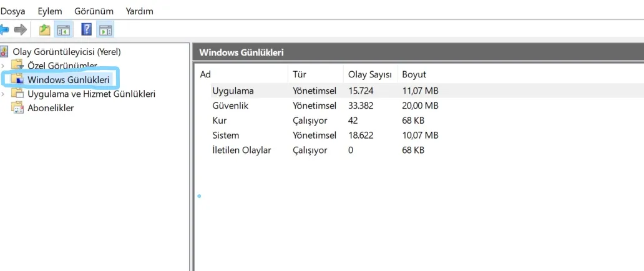Select Özel Görünümler in the tree
The image size is (644, 271).
[x=62, y=66]
